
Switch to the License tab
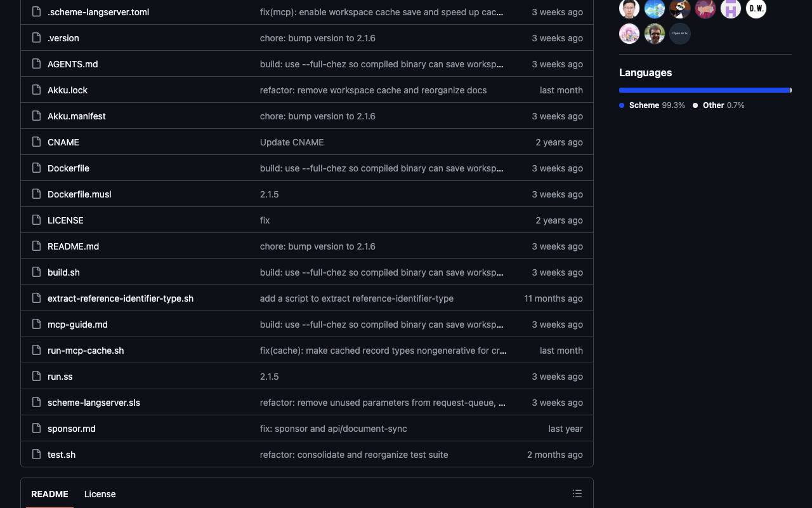[100, 494]
